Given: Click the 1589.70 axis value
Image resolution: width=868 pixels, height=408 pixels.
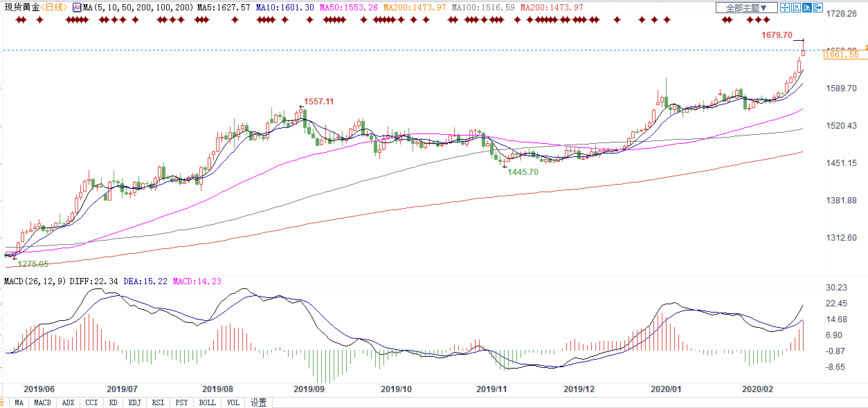Looking at the screenshot, I should (841, 88).
